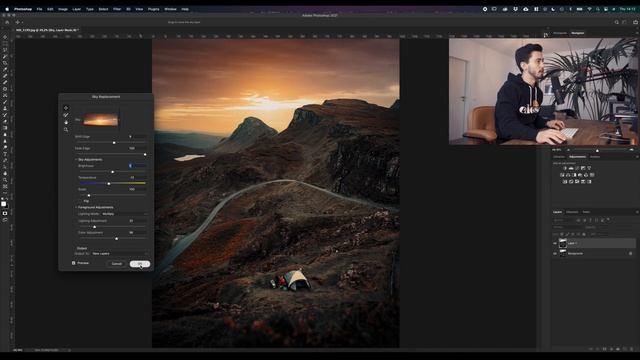Go to the Home screen icon
Image resolution: width=640 pixels, height=360 pixels.
coord(7,22)
